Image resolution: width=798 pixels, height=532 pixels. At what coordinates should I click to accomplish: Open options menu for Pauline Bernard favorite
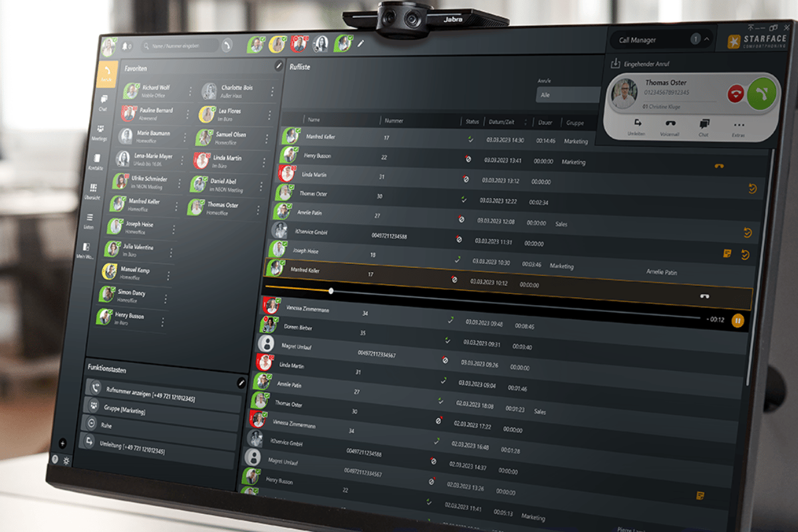coord(188,114)
